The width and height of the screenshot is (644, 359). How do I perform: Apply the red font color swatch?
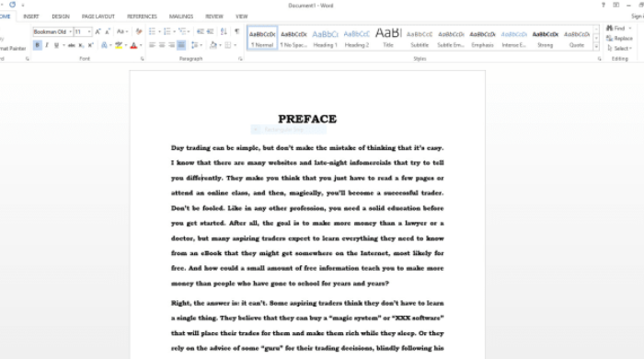133,46
